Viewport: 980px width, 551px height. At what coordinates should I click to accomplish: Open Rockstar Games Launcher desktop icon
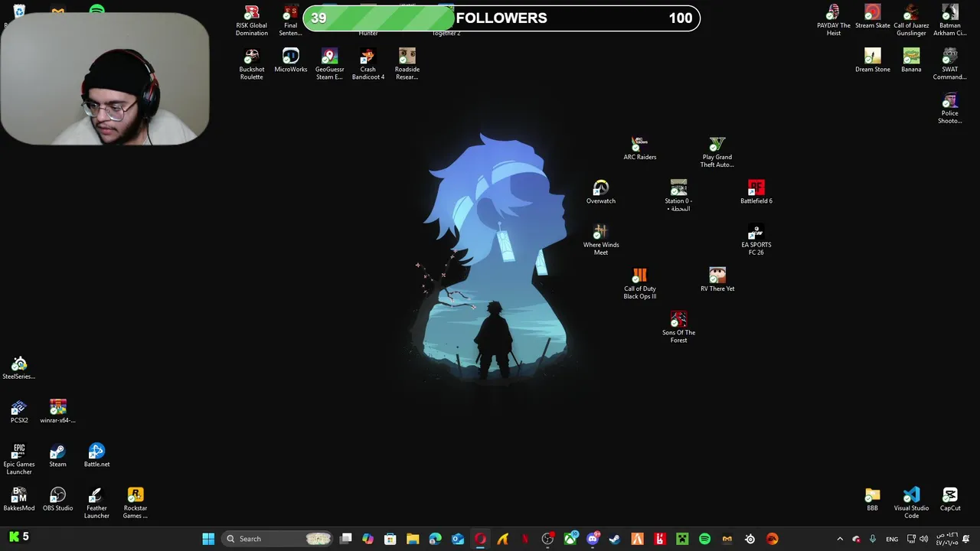(136, 503)
